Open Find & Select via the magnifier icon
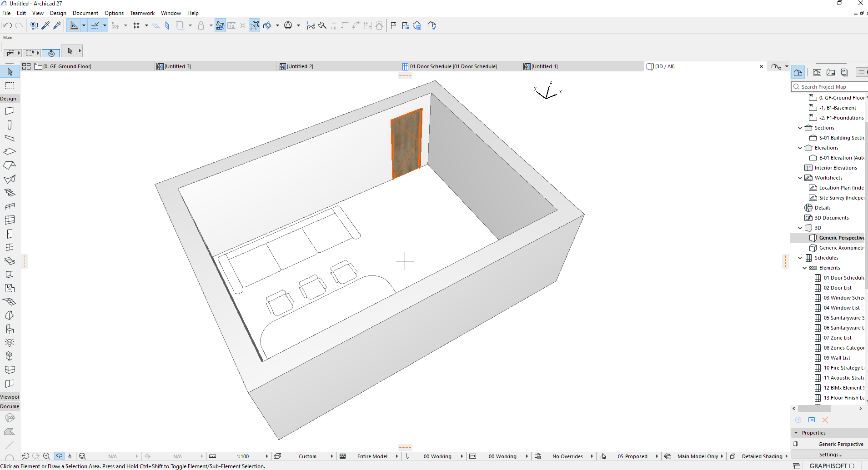 click(x=34, y=25)
